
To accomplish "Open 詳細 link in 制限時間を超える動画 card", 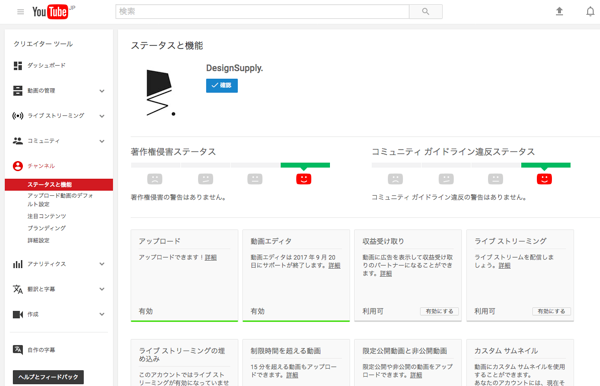I will coord(292,375).
